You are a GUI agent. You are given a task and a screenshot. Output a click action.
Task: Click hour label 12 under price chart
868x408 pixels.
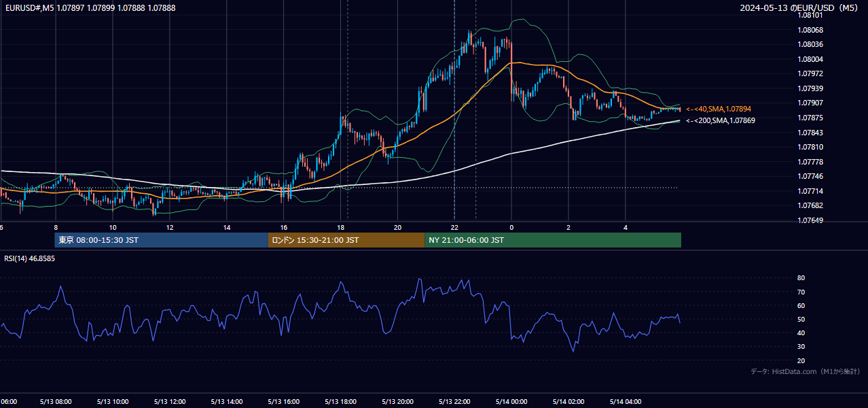tap(170, 227)
